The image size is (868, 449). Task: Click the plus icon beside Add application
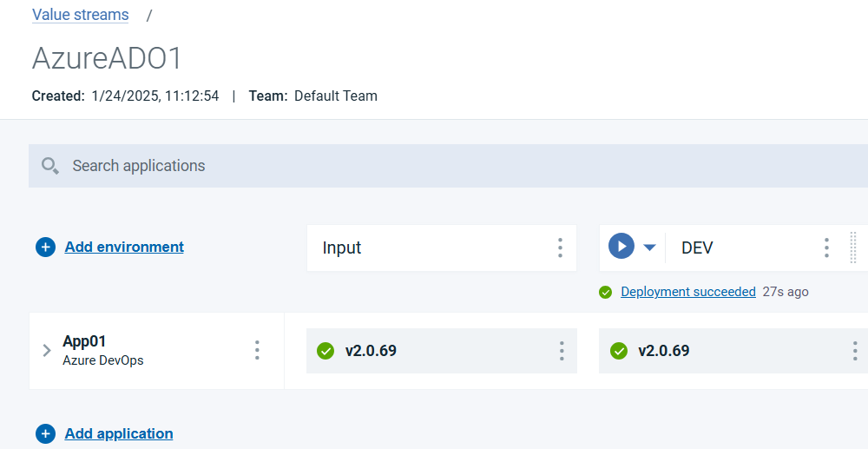point(45,433)
